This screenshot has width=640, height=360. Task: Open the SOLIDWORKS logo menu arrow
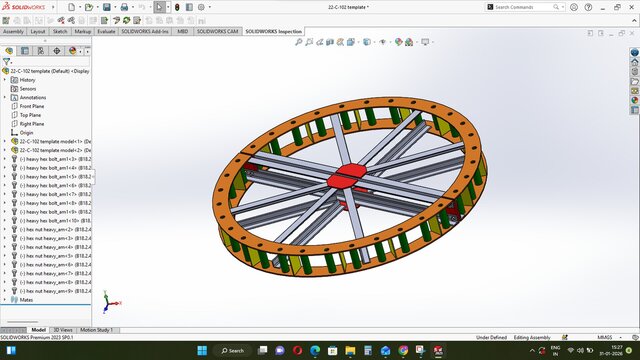pyautogui.click(x=53, y=7)
